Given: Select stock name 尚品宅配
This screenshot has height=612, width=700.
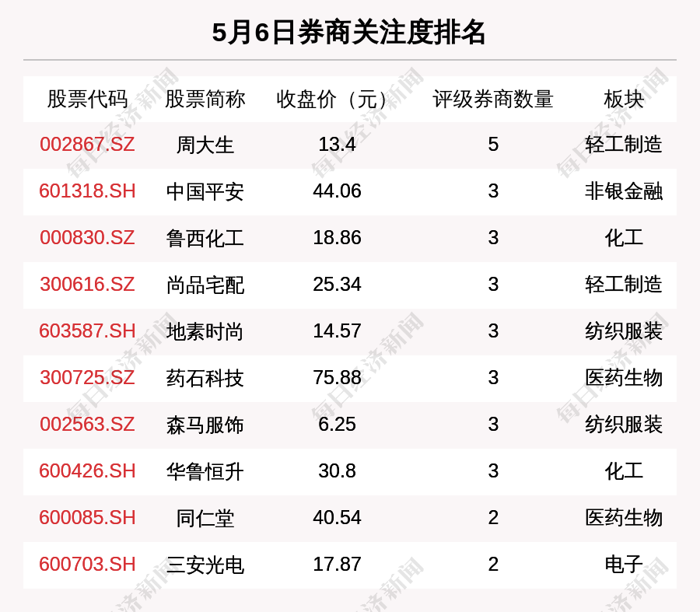Looking at the screenshot, I should point(205,285).
